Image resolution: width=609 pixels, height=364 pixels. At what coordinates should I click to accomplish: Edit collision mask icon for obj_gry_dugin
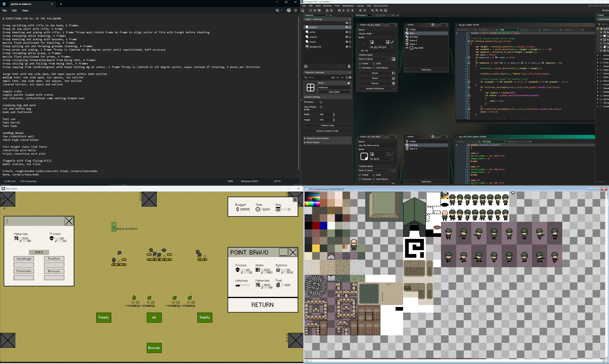coord(394,59)
